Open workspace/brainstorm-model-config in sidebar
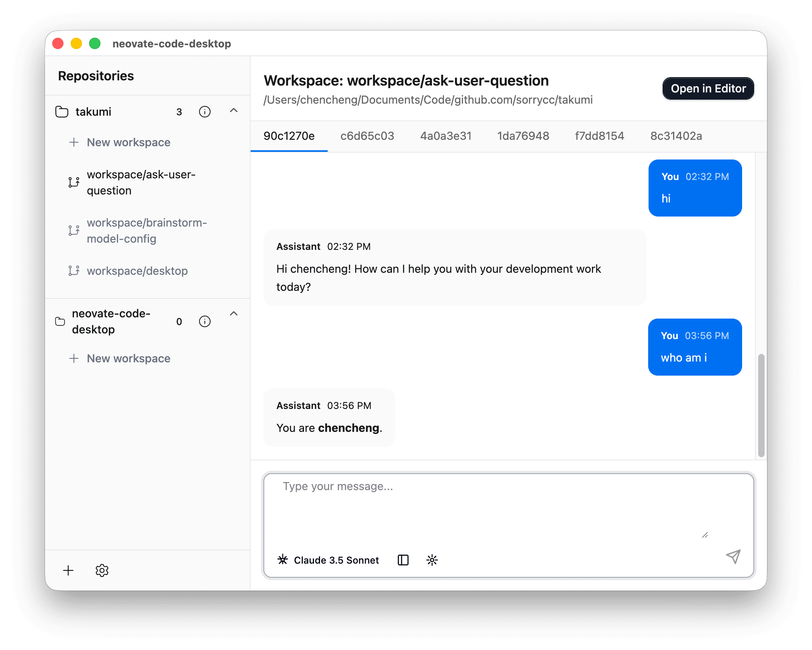This screenshot has height=650, width=812. pos(147,231)
